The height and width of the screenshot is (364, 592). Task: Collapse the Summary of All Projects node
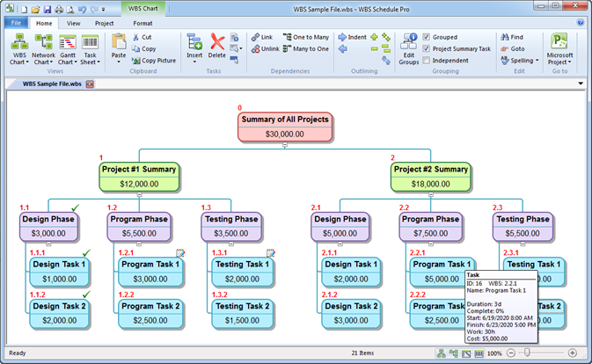[x=285, y=145]
